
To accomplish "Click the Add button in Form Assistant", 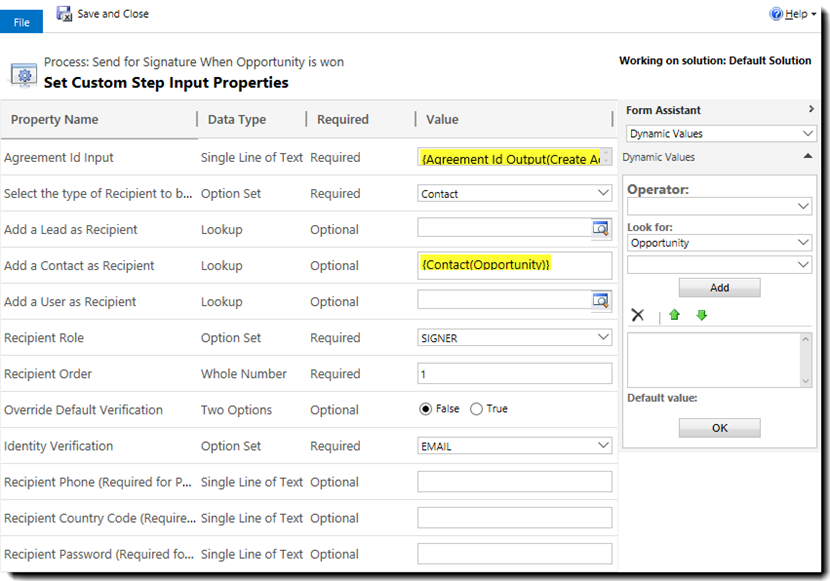I will [719, 287].
